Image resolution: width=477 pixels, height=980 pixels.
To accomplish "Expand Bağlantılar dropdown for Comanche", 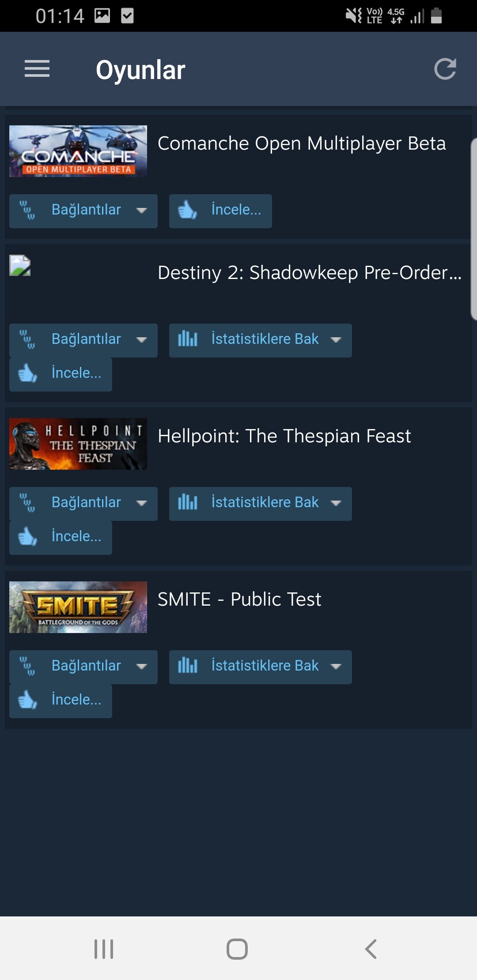I will (83, 211).
